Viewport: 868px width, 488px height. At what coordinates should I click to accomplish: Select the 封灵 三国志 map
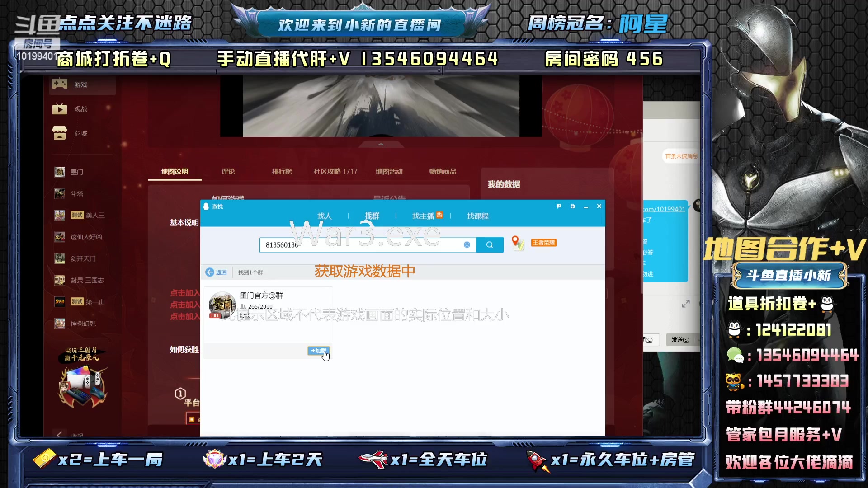coord(79,281)
